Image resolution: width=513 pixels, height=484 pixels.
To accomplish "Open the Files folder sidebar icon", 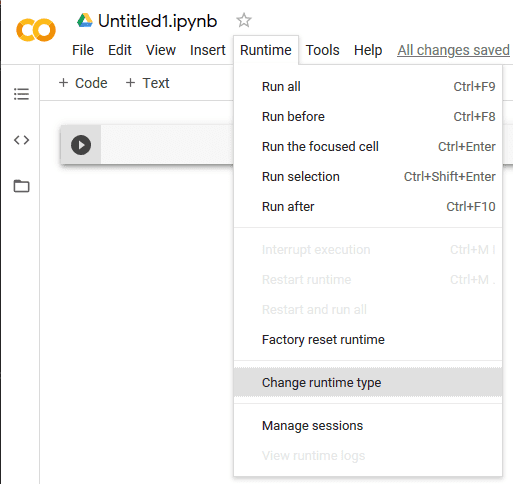I will click(x=21, y=186).
